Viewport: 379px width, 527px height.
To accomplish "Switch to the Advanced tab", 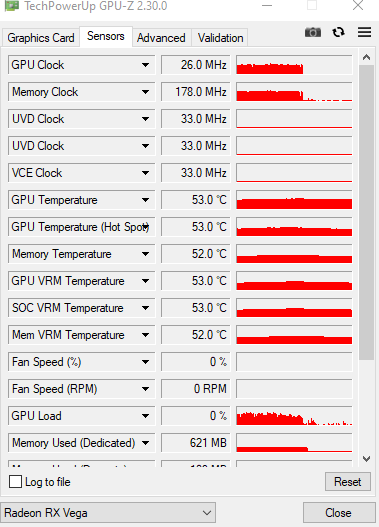I will (161, 38).
